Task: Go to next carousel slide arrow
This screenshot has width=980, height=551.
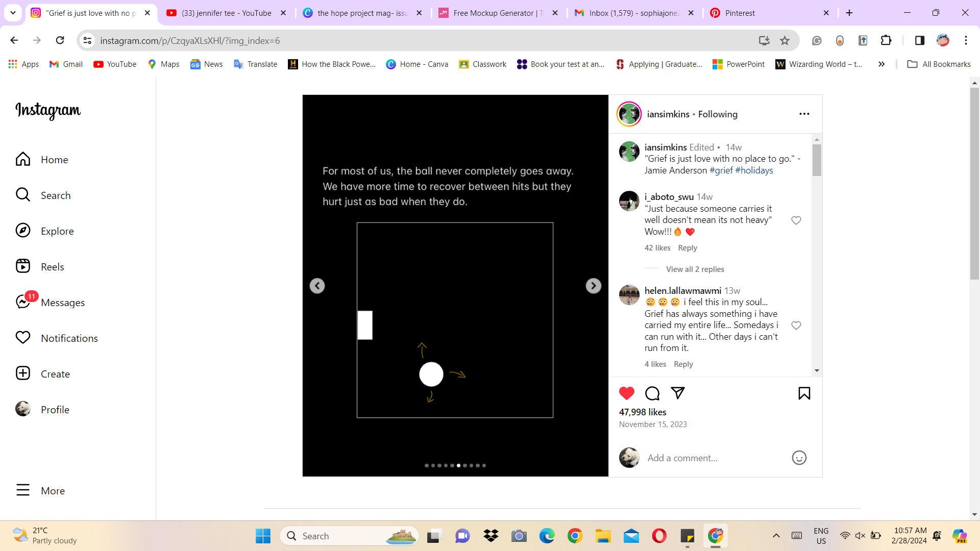Action: tap(593, 286)
